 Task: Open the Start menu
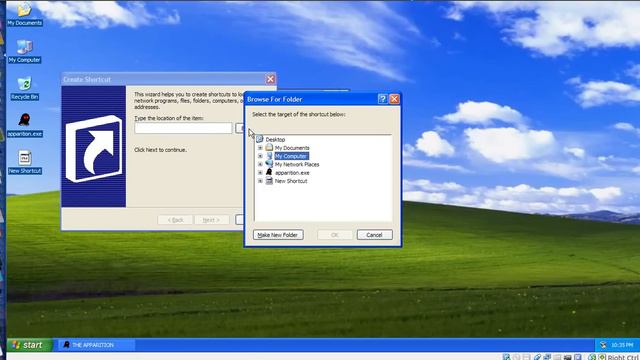(x=29, y=345)
